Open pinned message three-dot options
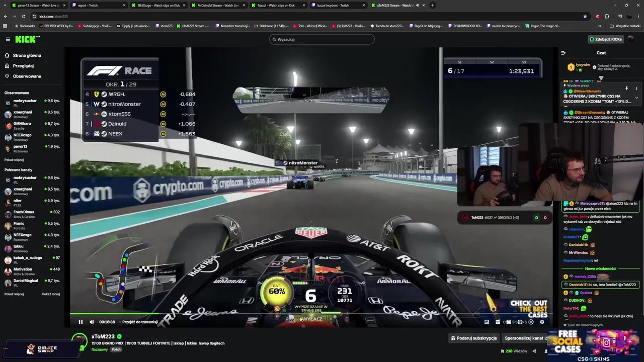This screenshot has width=644, height=362. pos(636,88)
